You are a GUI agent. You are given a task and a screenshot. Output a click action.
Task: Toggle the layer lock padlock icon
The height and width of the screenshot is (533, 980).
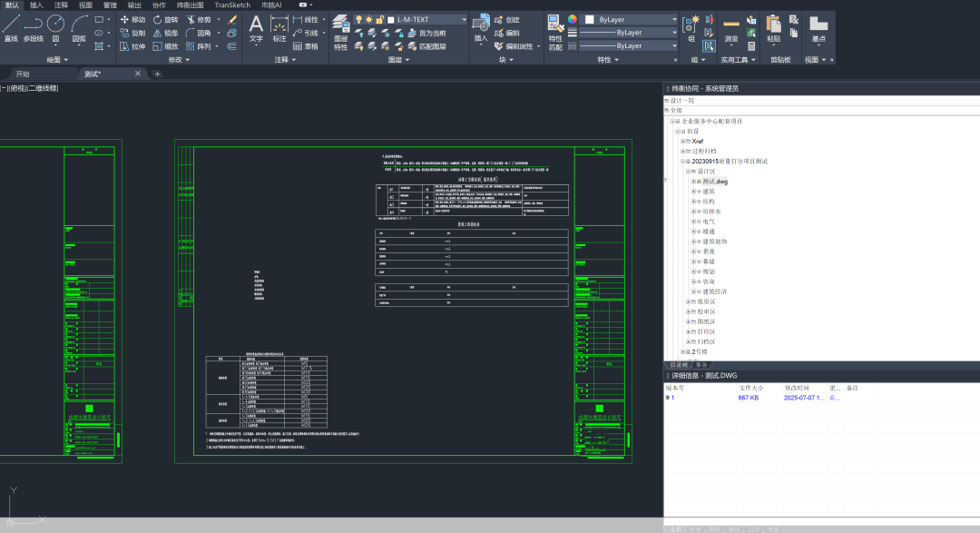(378, 19)
